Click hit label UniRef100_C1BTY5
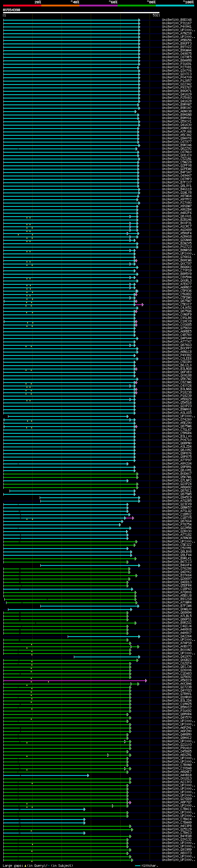 (x=177, y=518)
